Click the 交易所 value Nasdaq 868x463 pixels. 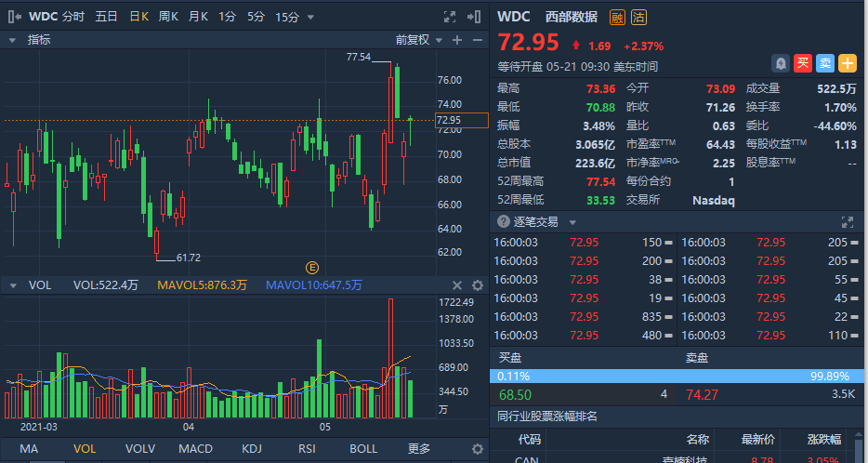[714, 201]
